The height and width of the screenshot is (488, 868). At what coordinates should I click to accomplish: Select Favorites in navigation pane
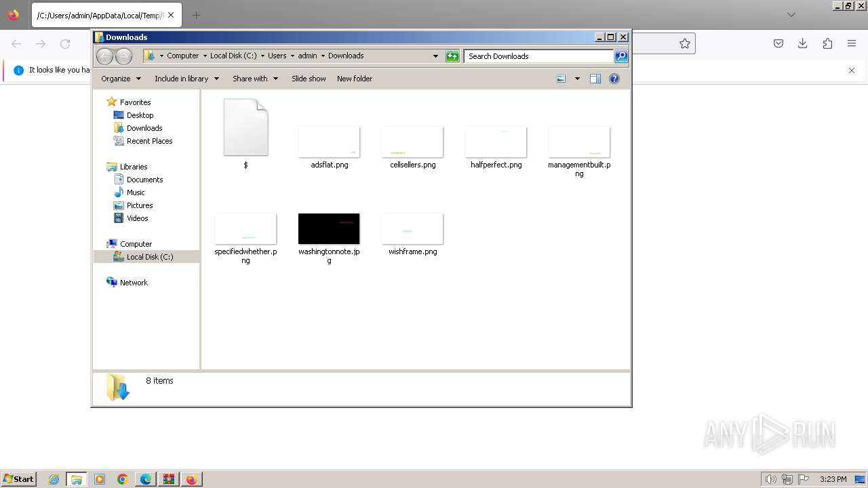coord(136,102)
